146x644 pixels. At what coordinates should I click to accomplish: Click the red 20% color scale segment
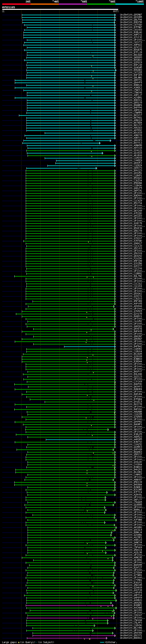(16, 4)
